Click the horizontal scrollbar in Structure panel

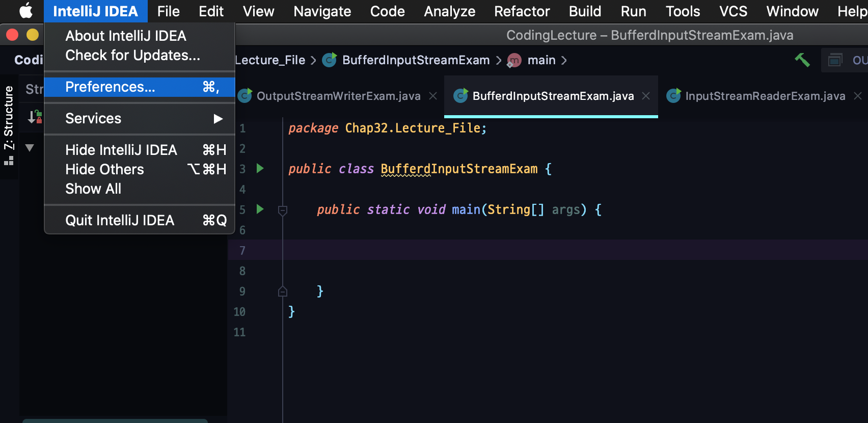(115, 420)
